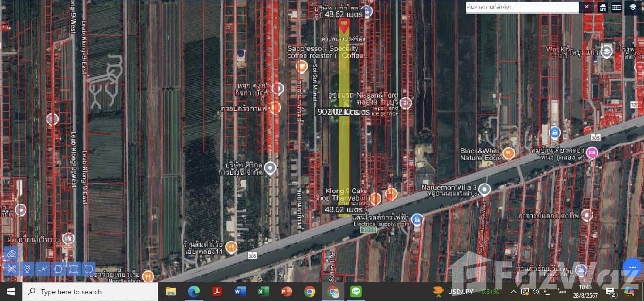
Task: Toggle the drawing edit pencil-ruler tool
Action: click(11, 269)
